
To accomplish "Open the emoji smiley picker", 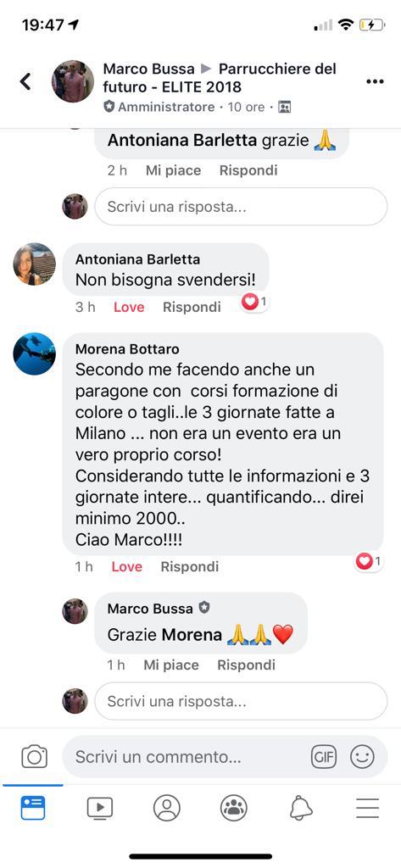I will click(363, 757).
